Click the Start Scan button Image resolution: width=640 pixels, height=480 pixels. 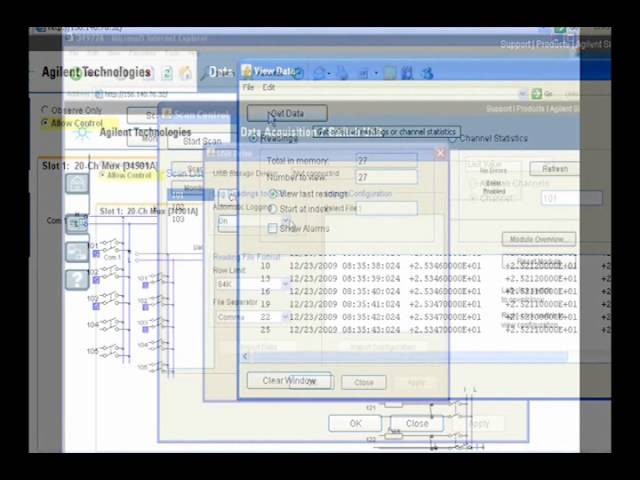coord(201,141)
